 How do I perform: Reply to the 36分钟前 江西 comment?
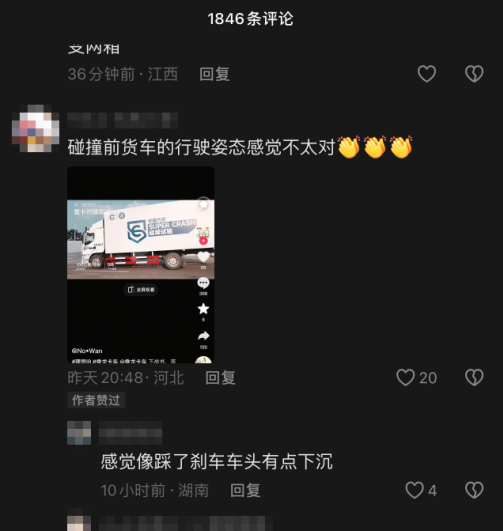click(214, 74)
